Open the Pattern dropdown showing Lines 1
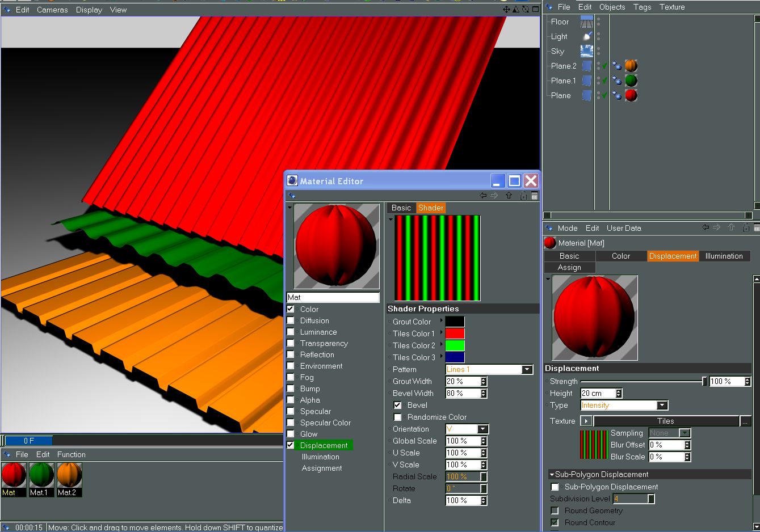This screenshot has width=760, height=532. pos(489,369)
